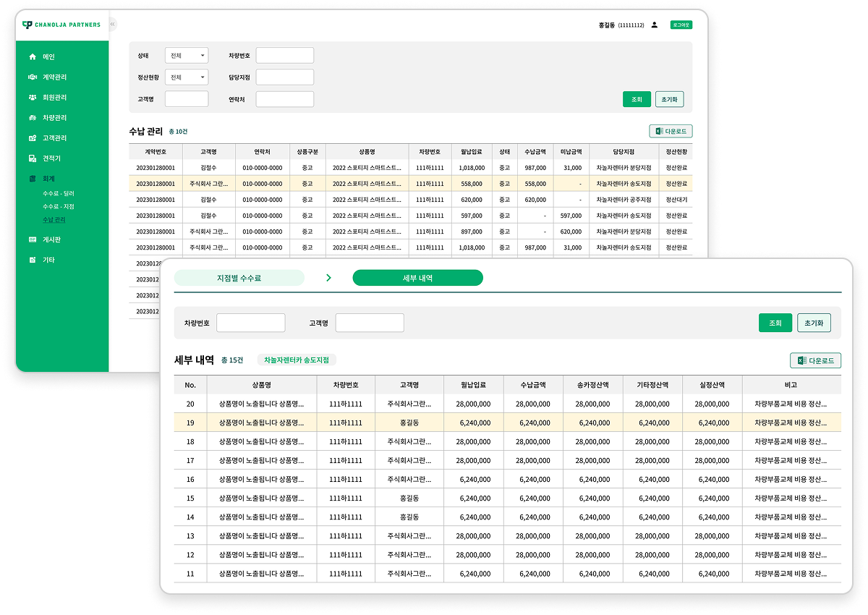
Task: Open the 상태 dropdown set to 전체
Action: 187,55
